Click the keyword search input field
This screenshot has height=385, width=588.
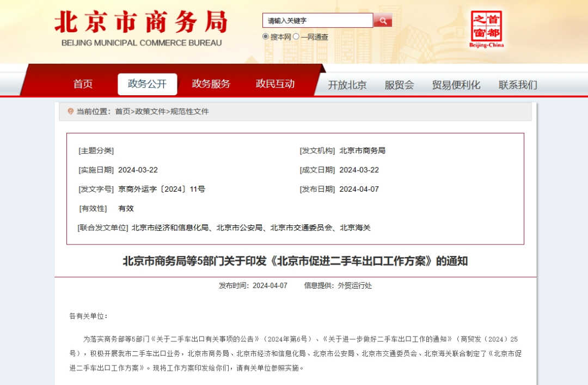point(318,21)
